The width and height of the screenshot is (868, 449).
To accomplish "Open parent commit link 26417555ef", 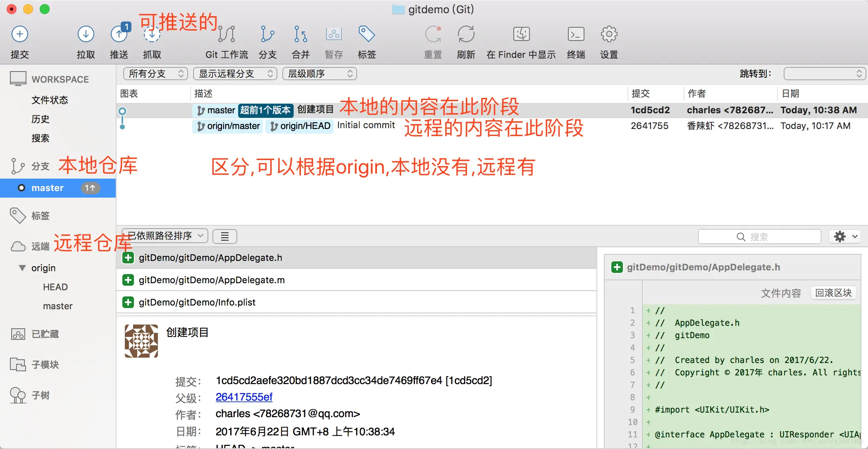I will pyautogui.click(x=244, y=397).
